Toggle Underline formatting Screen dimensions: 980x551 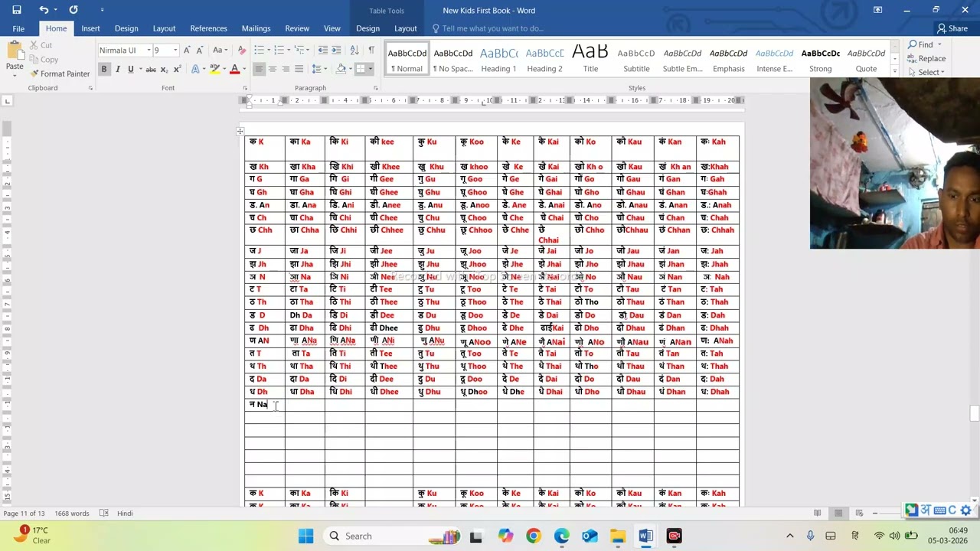click(130, 69)
